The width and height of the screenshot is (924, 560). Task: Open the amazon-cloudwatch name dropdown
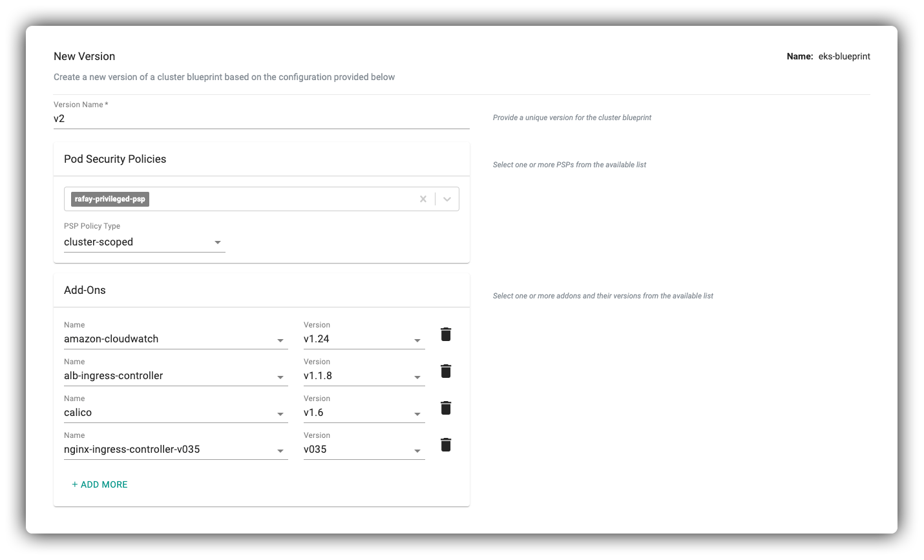pyautogui.click(x=176, y=339)
